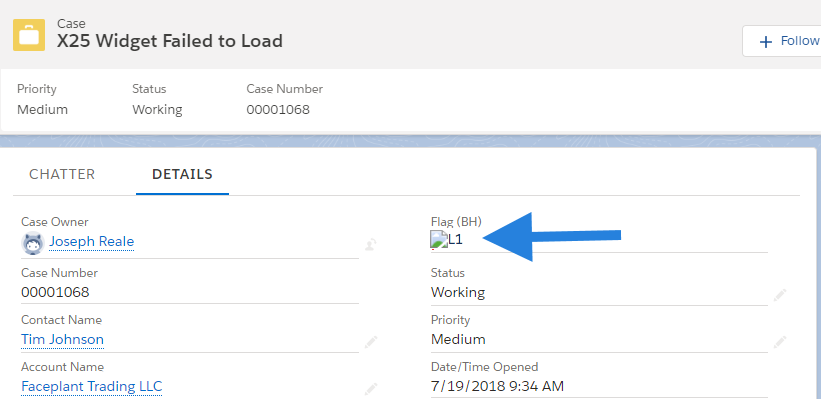Select the Details tab
Screen dimensions: 821x399
tap(182, 174)
